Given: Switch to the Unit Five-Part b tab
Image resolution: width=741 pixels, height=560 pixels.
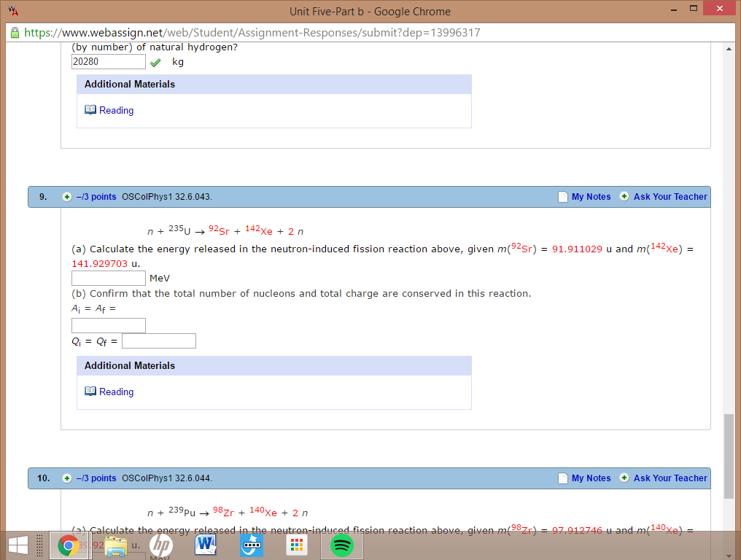Looking at the screenshot, I should [370, 11].
